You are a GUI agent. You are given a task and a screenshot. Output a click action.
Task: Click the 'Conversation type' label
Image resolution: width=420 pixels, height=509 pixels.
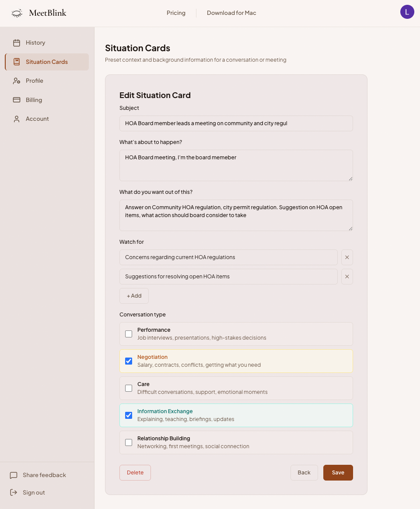tap(143, 315)
